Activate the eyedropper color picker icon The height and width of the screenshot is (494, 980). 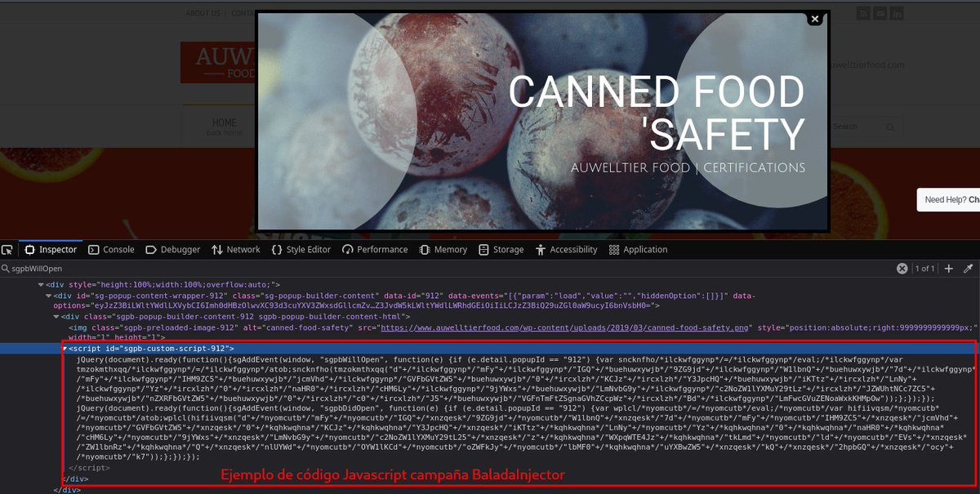[969, 269]
